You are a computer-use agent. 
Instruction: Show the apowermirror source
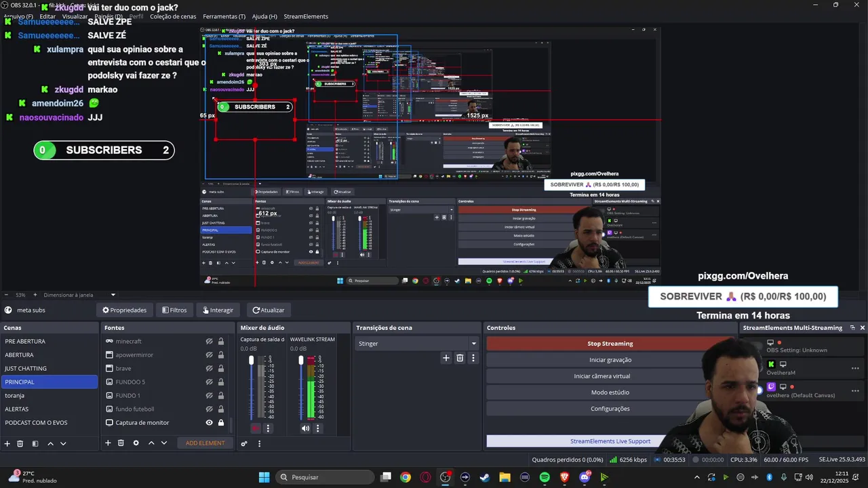click(x=210, y=354)
